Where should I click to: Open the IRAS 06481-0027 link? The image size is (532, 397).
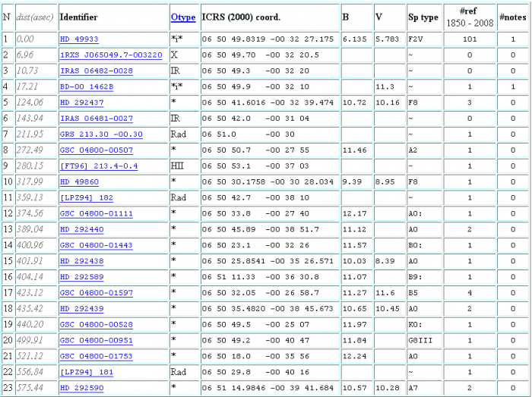coord(97,118)
